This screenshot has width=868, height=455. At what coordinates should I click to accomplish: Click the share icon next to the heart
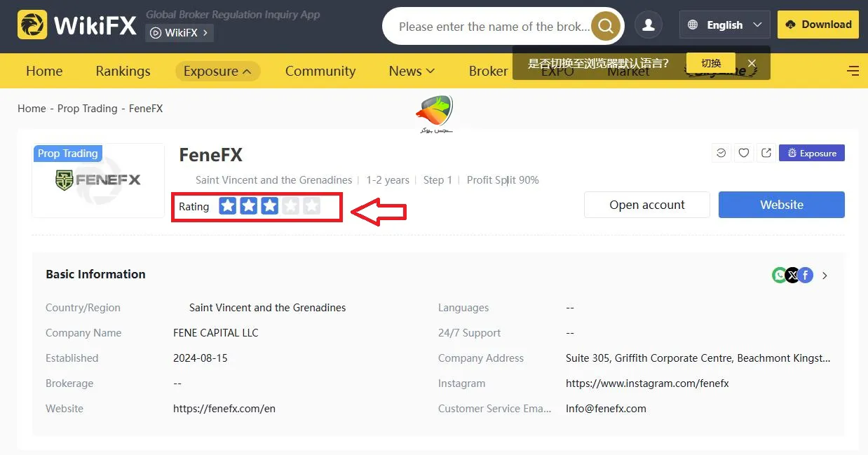(766, 152)
